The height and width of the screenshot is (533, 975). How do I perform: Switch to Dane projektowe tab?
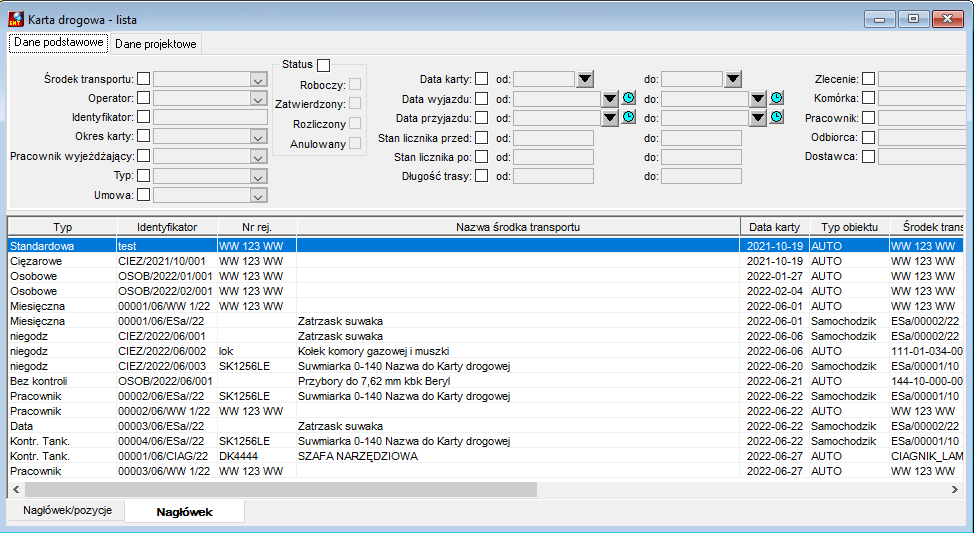click(x=155, y=44)
